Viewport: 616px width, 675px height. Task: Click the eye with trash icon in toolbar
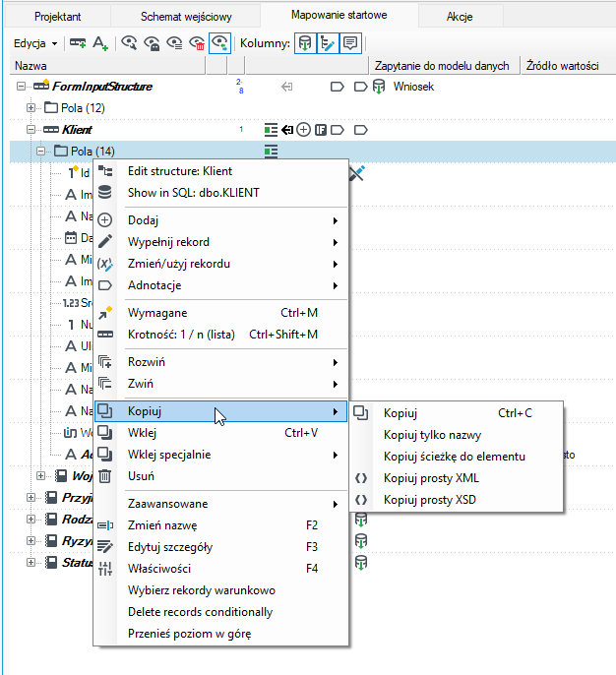197,43
